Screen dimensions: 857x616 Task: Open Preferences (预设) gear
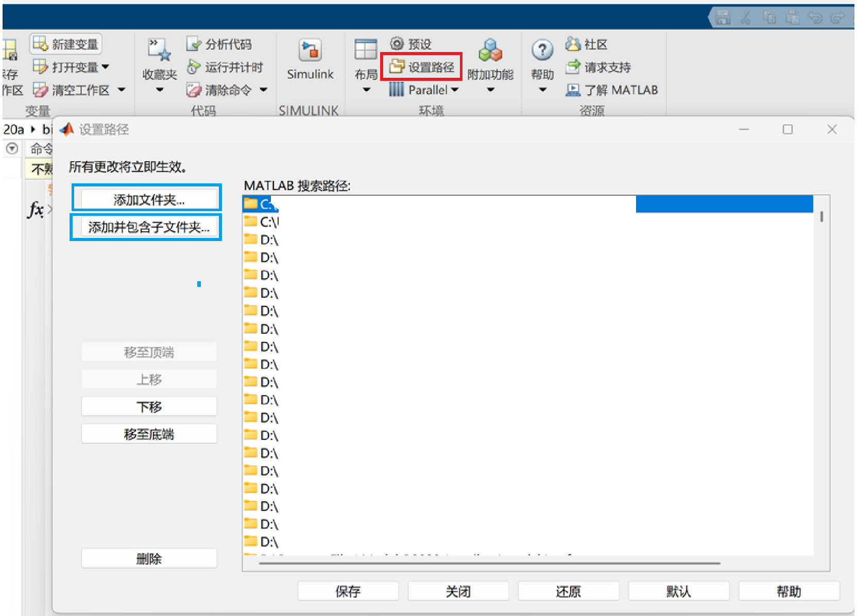click(x=410, y=44)
